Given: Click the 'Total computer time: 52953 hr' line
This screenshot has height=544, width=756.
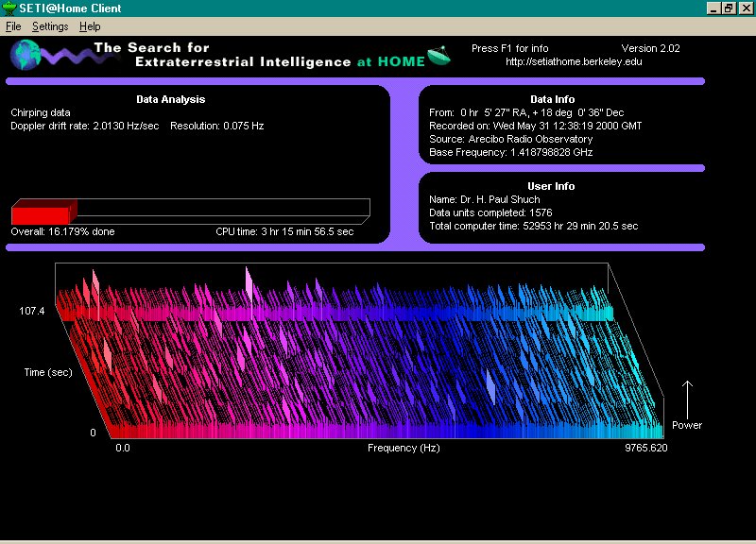Looking at the screenshot, I should pos(534,226).
